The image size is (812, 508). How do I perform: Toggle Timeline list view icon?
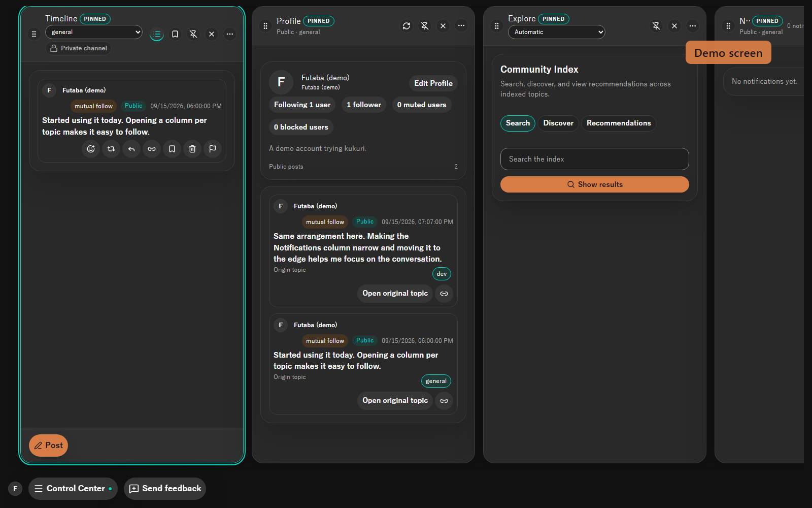point(157,34)
